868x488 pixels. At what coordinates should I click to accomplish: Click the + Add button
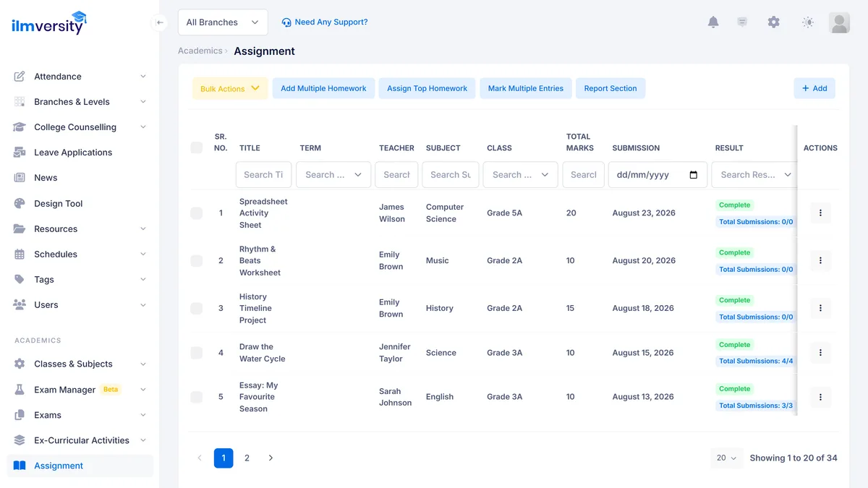tap(814, 88)
